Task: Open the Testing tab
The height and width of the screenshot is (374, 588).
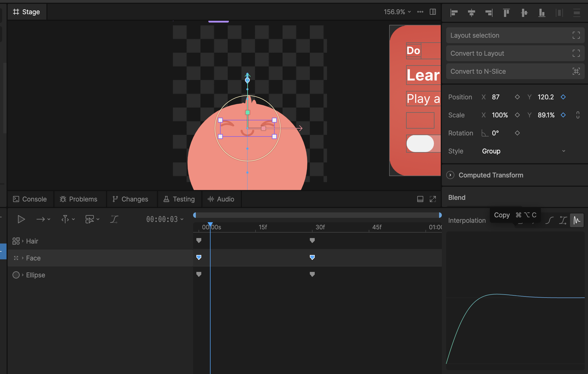Action: coord(179,199)
